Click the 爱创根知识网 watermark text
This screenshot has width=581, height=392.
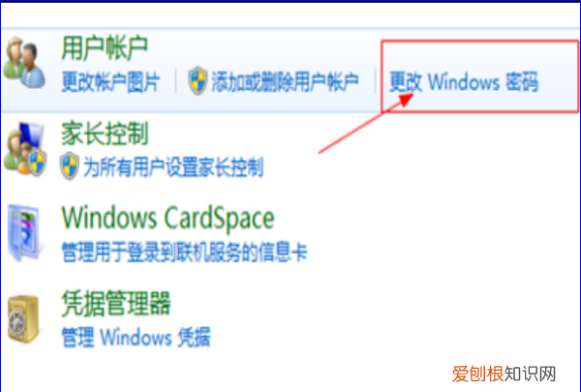coord(504,374)
